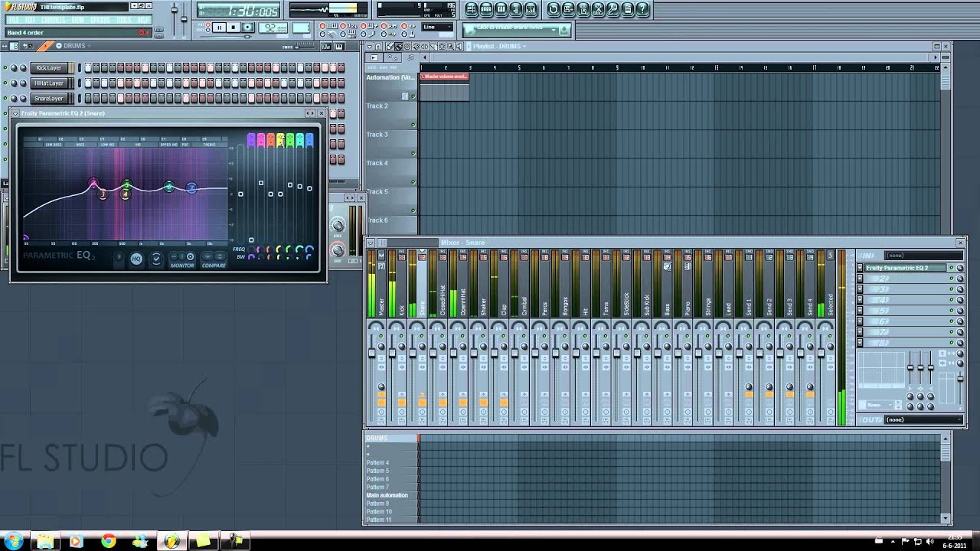
Task: Open the Step Sequencer view icon
Action: (487, 10)
